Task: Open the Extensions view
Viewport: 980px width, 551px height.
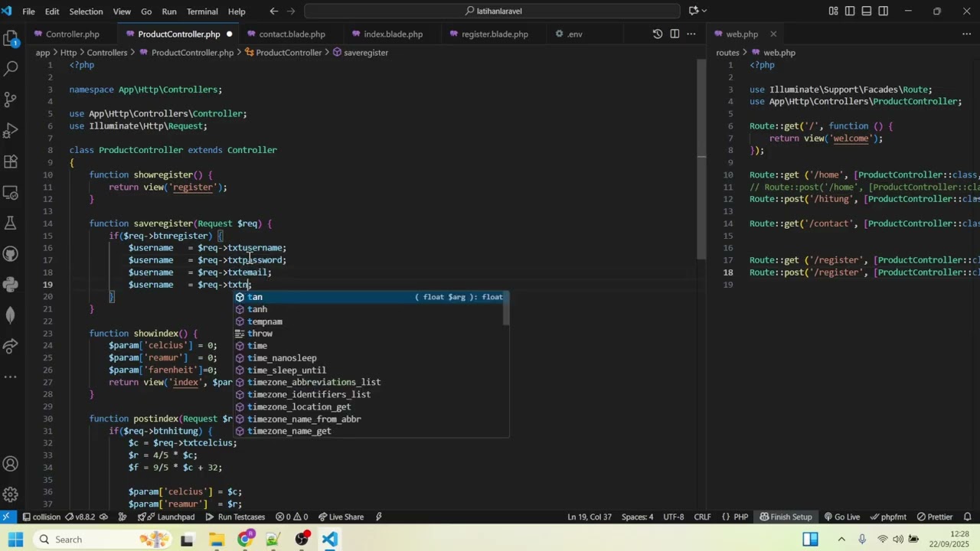Action: click(x=11, y=161)
